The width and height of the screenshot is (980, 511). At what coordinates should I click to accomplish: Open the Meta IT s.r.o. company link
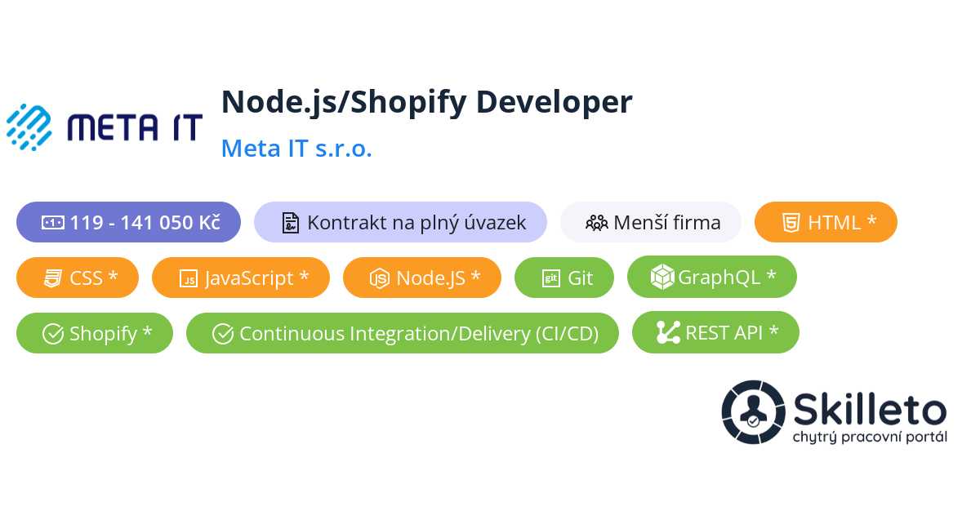click(x=296, y=148)
